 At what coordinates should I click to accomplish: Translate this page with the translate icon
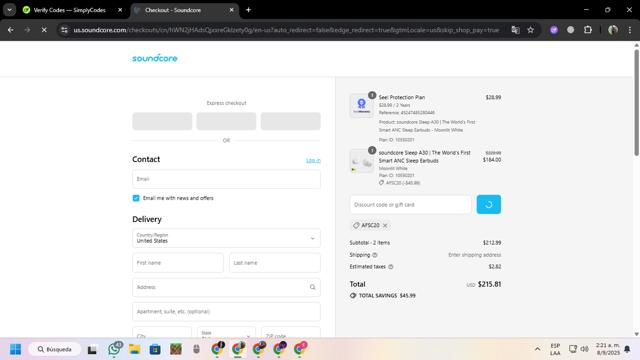tap(516, 30)
